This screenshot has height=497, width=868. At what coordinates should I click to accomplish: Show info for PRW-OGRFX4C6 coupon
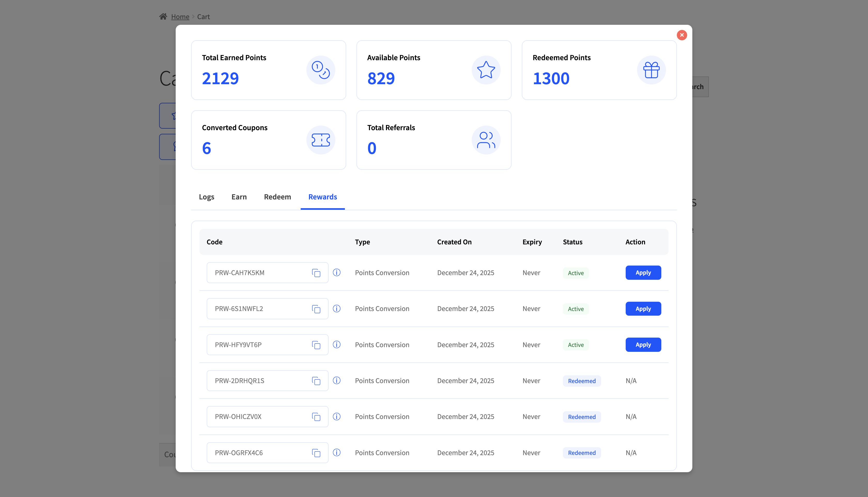point(337,452)
